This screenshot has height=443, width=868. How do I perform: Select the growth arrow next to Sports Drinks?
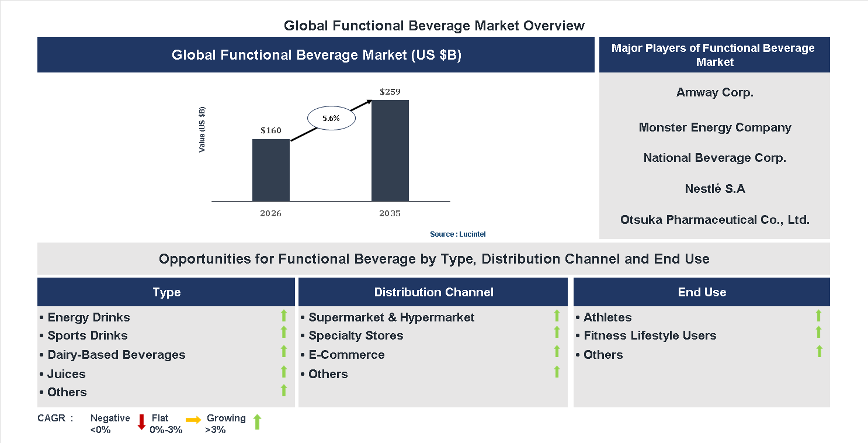283,333
